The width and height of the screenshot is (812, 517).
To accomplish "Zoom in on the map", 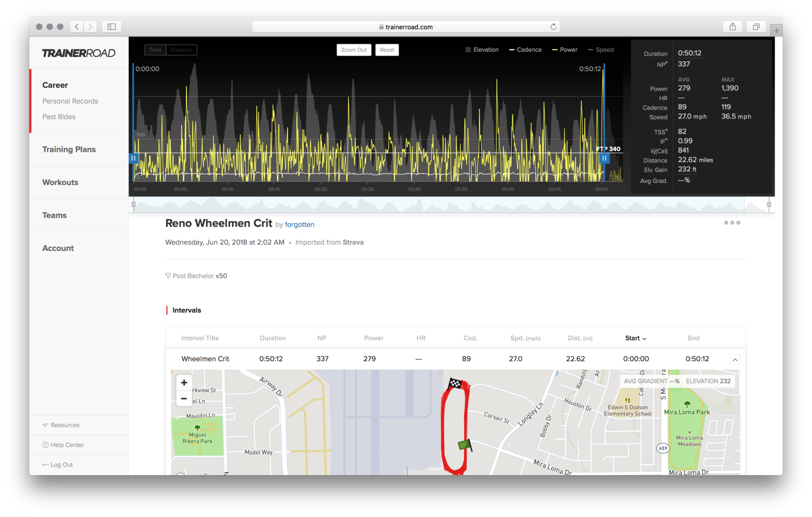I will pyautogui.click(x=184, y=383).
